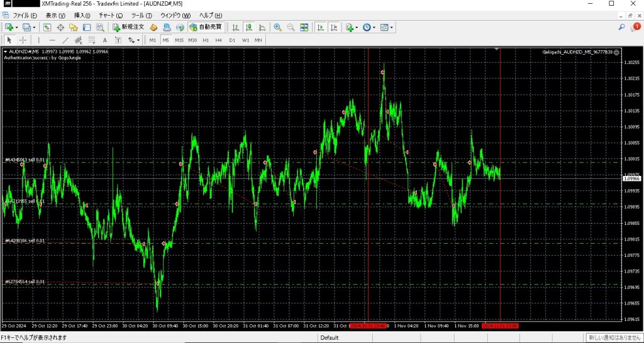Screen dimensions: 644x343
Task: Open the tile windows icon
Action: [304, 28]
